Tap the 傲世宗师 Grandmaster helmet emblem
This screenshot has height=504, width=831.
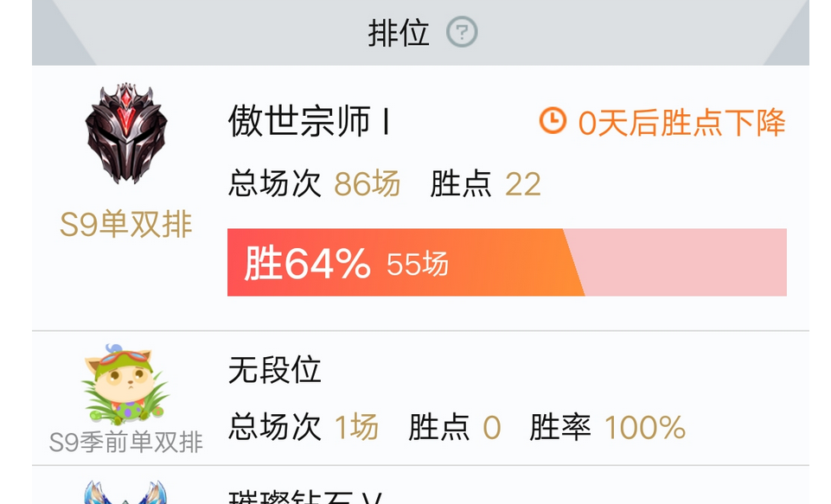[126, 133]
